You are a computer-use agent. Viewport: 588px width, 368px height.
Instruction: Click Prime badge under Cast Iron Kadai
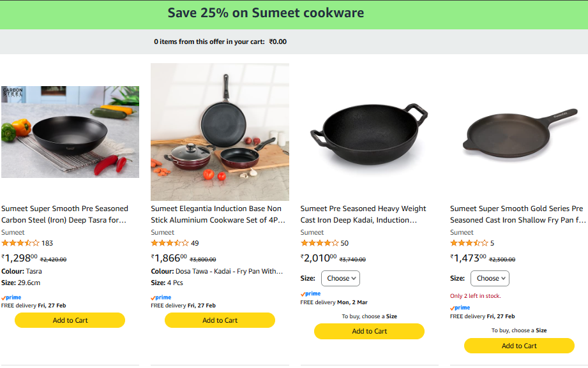pyautogui.click(x=311, y=294)
